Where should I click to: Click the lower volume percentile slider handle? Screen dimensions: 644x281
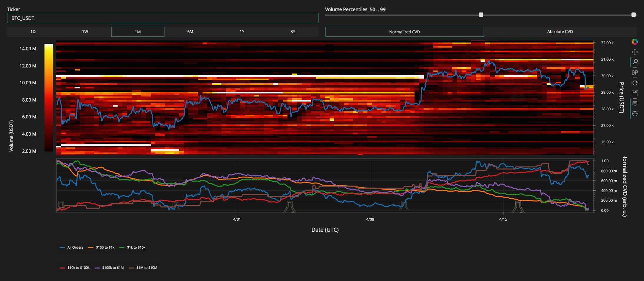pyautogui.click(x=481, y=15)
